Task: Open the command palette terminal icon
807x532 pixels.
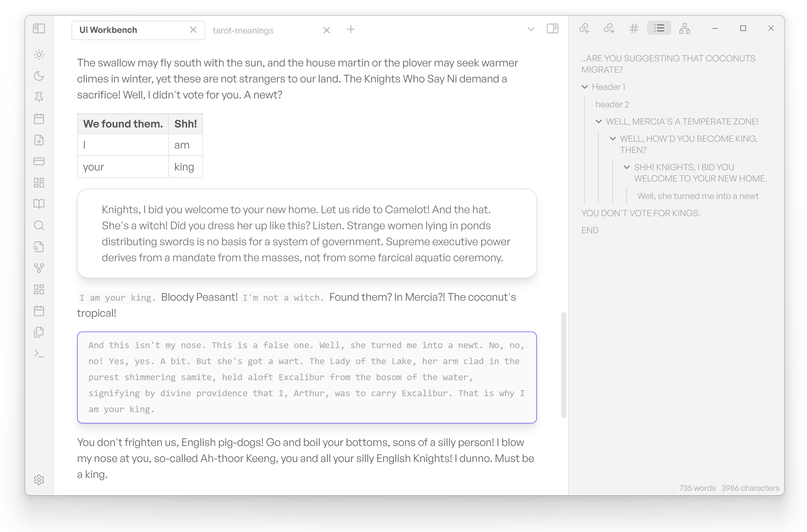Action: click(x=39, y=353)
